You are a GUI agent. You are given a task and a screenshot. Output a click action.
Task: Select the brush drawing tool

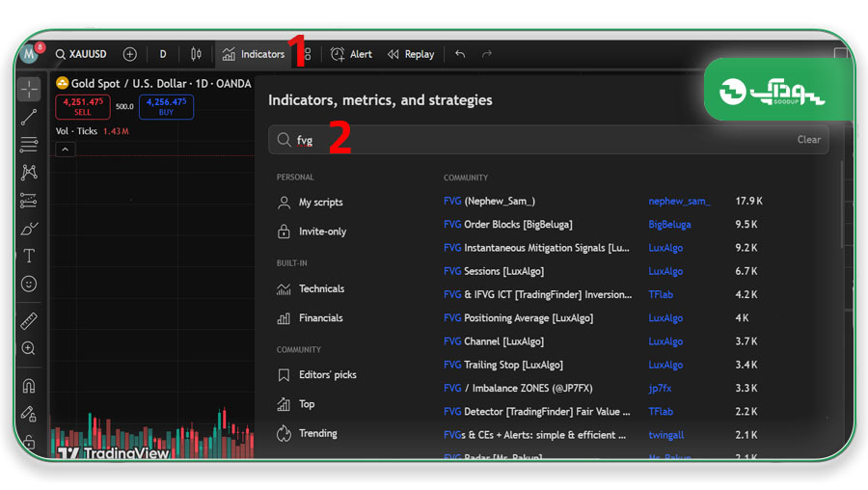pyautogui.click(x=29, y=228)
